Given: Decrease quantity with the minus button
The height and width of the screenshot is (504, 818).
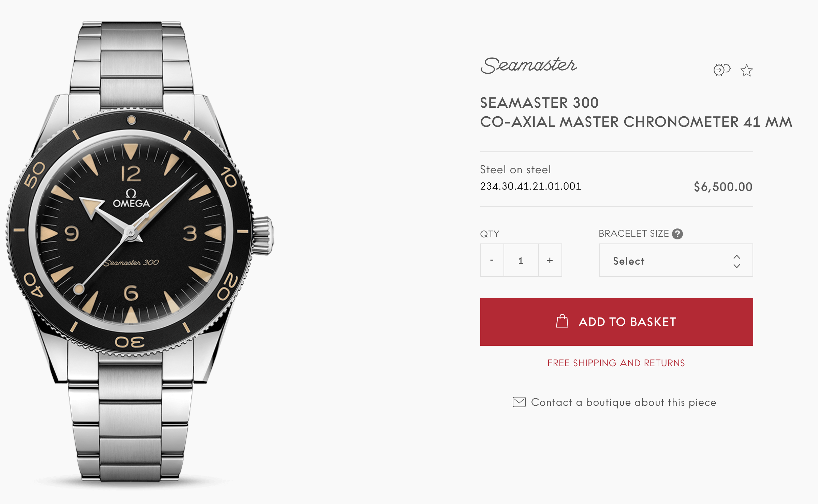Looking at the screenshot, I should tap(492, 260).
